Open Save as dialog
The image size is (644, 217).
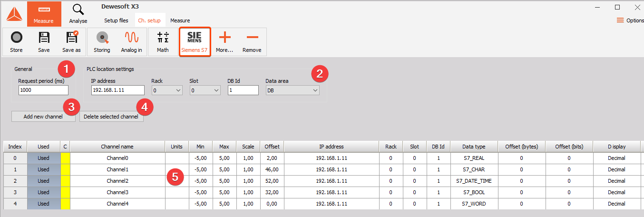[x=71, y=42]
